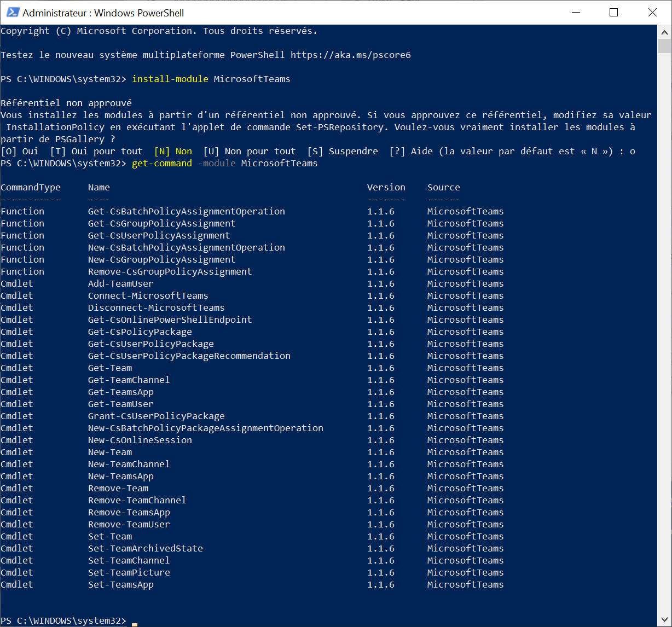Click Connect-MicrosoftTeams cmdlet name
Screen dimensions: 672x627
click(148, 295)
